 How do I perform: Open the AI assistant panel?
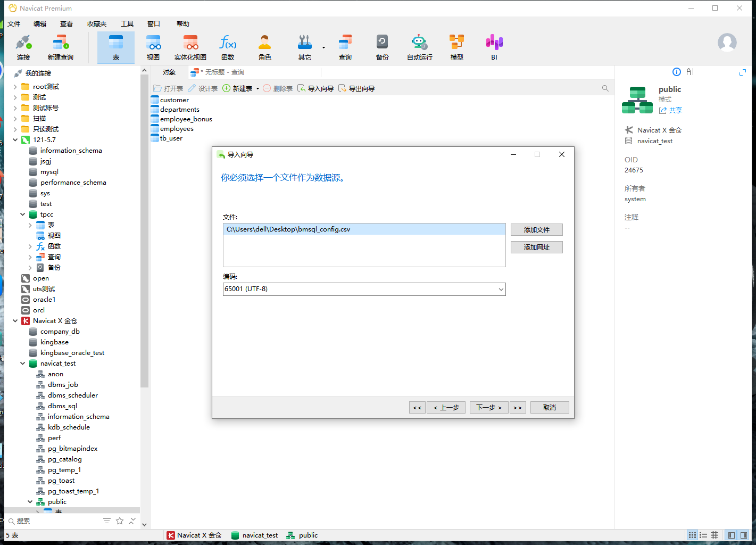(x=690, y=72)
